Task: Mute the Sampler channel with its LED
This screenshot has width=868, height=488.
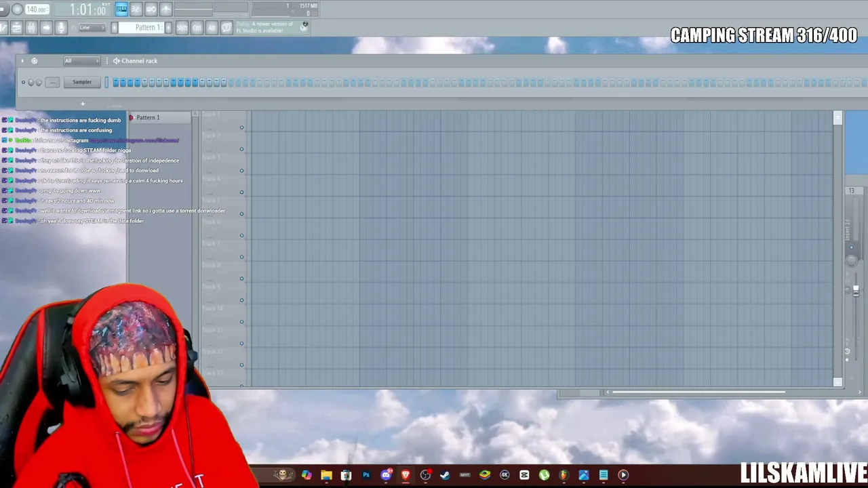Action: 23,83
